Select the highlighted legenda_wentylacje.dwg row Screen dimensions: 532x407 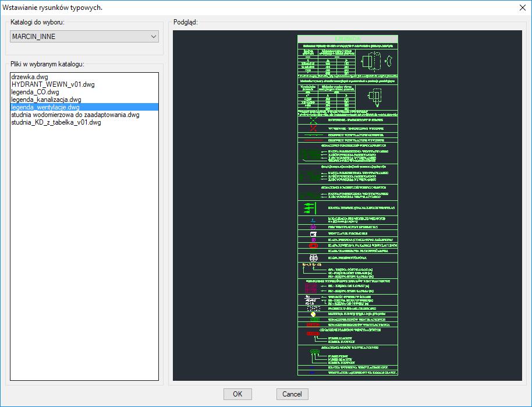pos(84,107)
